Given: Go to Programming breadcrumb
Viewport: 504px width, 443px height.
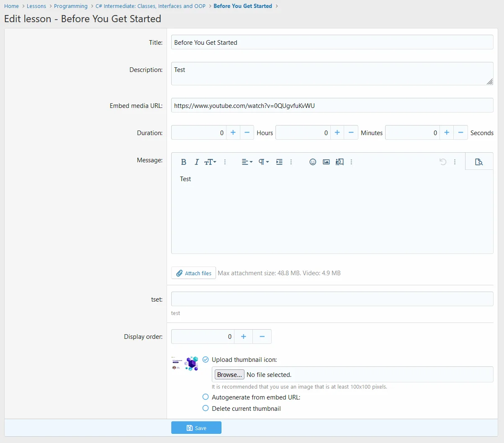Looking at the screenshot, I should (71, 6).
